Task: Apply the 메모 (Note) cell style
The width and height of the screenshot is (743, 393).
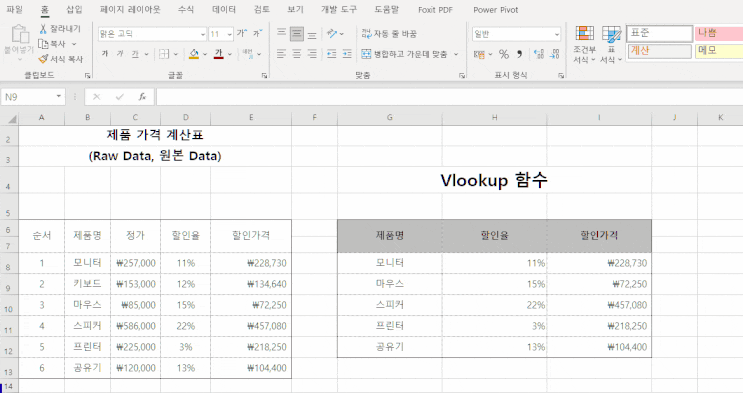Action: 719,50
